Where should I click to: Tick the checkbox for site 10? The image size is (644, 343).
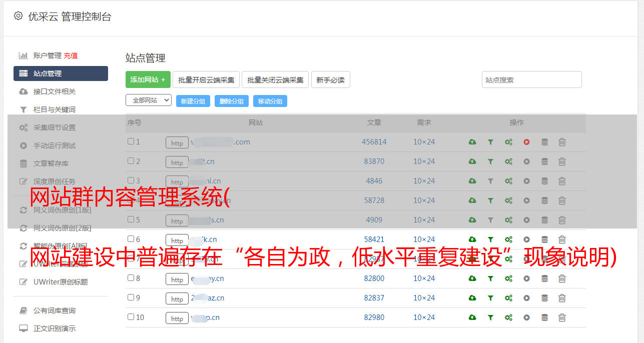[x=131, y=317]
